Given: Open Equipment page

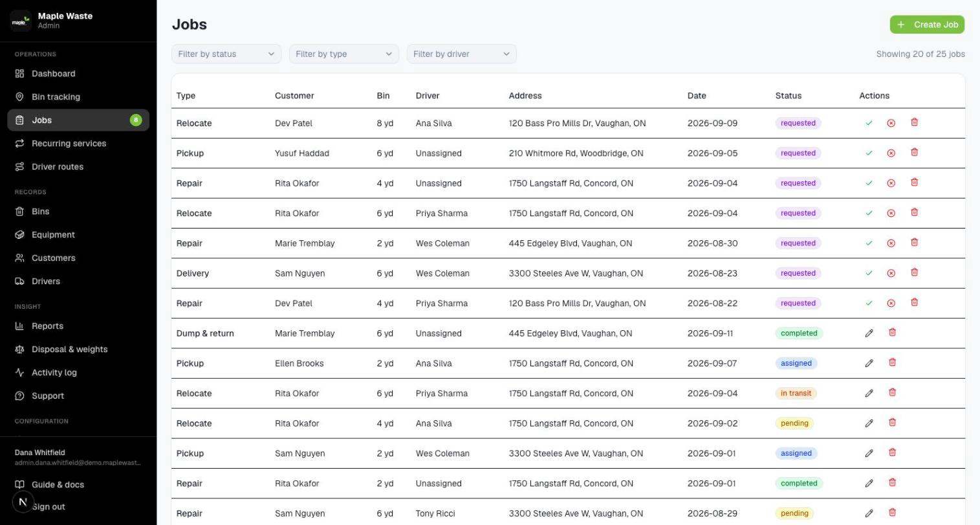Looking at the screenshot, I should (x=78, y=235).
